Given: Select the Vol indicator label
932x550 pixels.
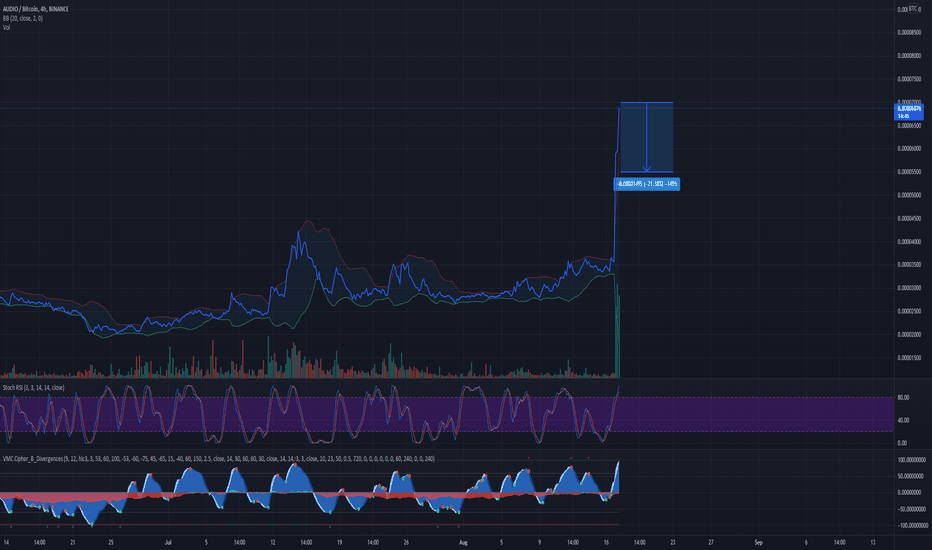Looking at the screenshot, I should [x=6, y=27].
